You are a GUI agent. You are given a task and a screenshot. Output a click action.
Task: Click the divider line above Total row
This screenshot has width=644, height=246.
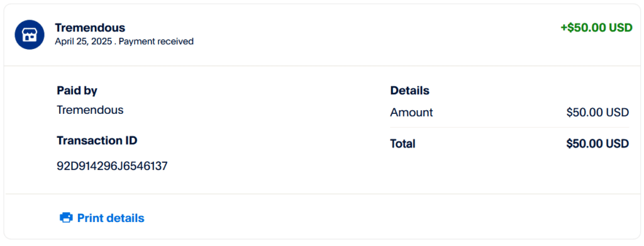point(509,127)
